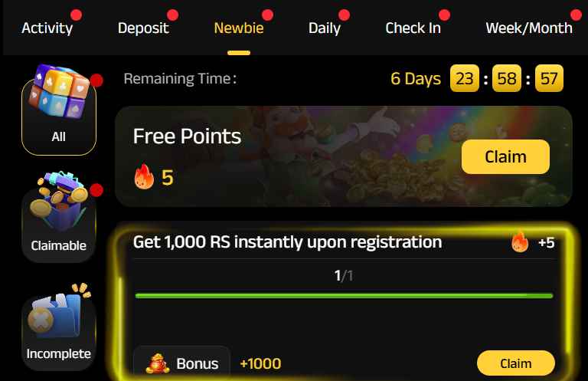Switch to the Week/Month tab
This screenshot has width=588, height=381.
click(529, 28)
